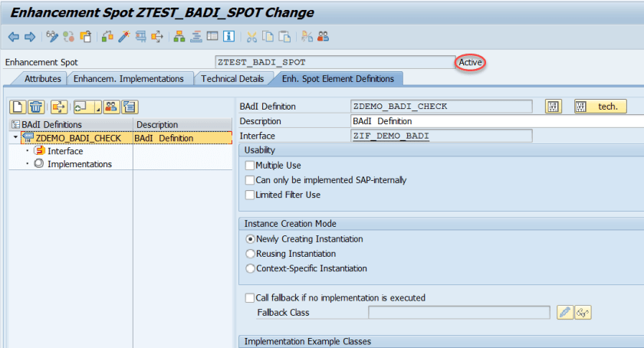This screenshot has height=348, width=644.
Task: Click the stacked-lines object list icon
Action: (196, 37)
